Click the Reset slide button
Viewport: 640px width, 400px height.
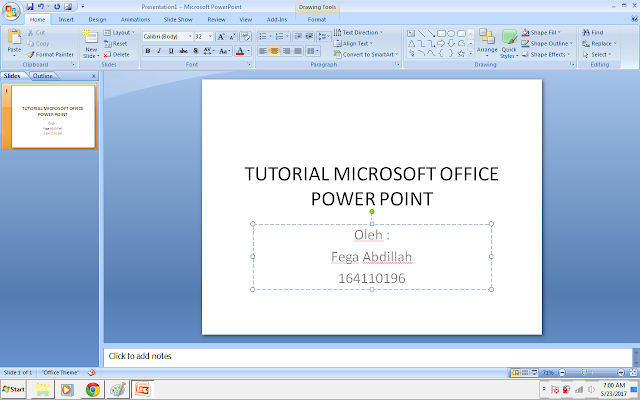[116, 44]
